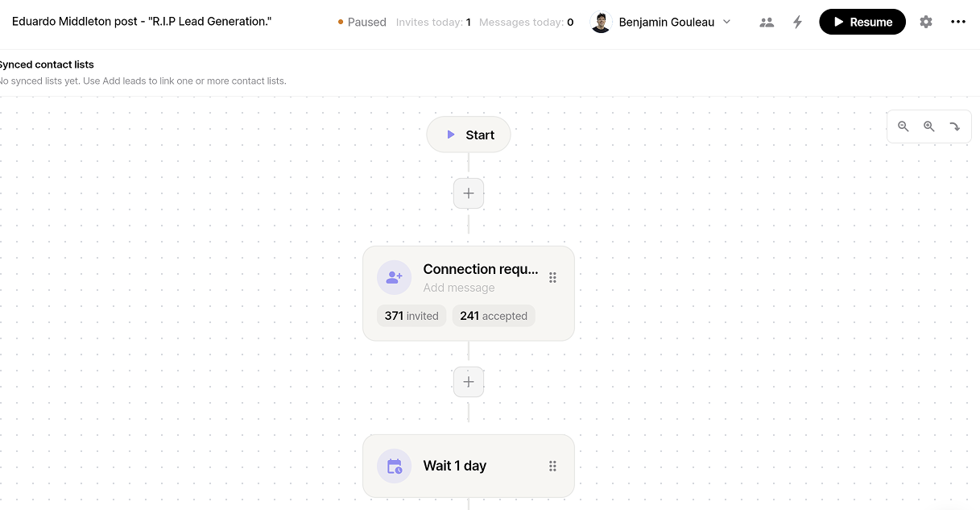Screen dimensions: 980x510
Task: Click the lightning bolt icon
Action: point(797,22)
